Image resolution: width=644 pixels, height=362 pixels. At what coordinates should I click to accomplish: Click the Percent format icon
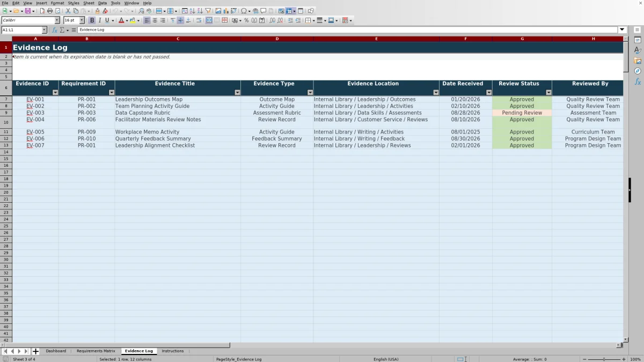tap(246, 20)
